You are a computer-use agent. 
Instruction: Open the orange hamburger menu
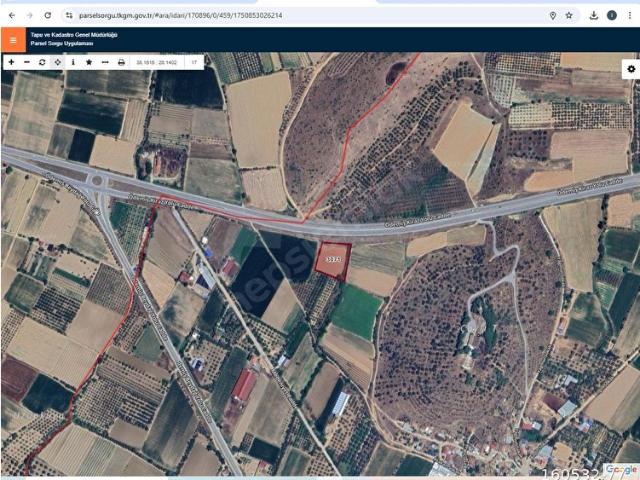coord(13,40)
